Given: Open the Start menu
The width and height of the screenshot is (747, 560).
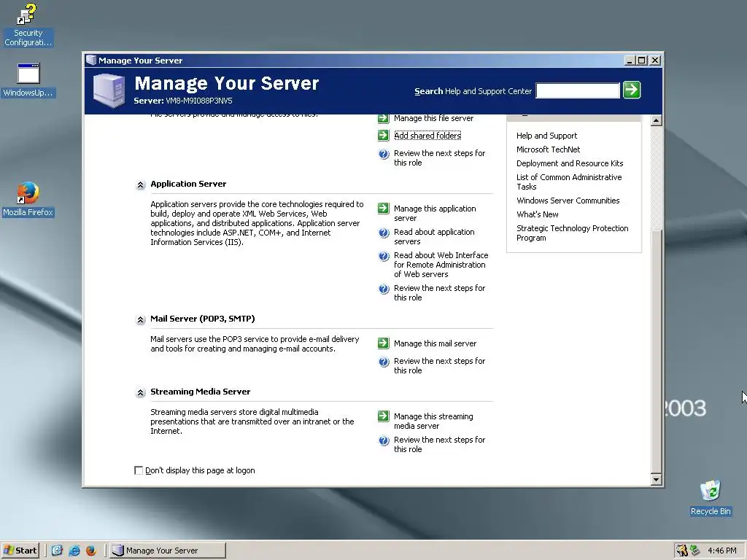Looking at the screenshot, I should coord(20,551).
